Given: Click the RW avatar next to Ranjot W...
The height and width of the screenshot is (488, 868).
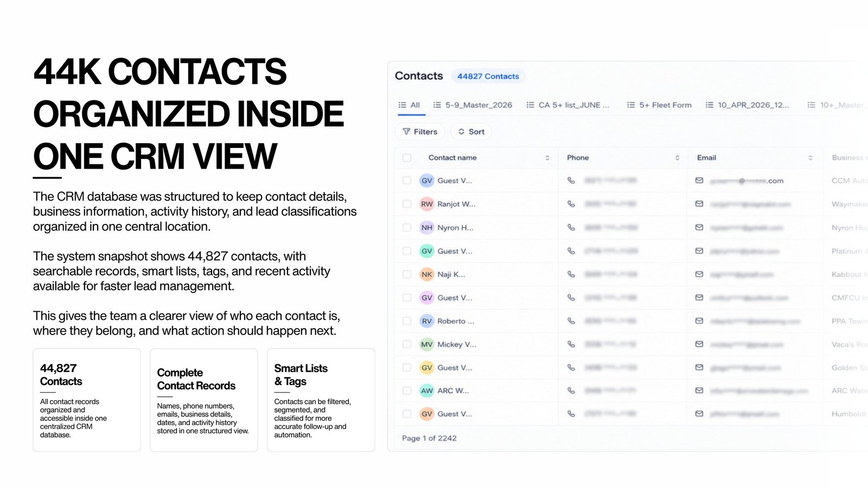Looking at the screenshot, I should coord(427,204).
